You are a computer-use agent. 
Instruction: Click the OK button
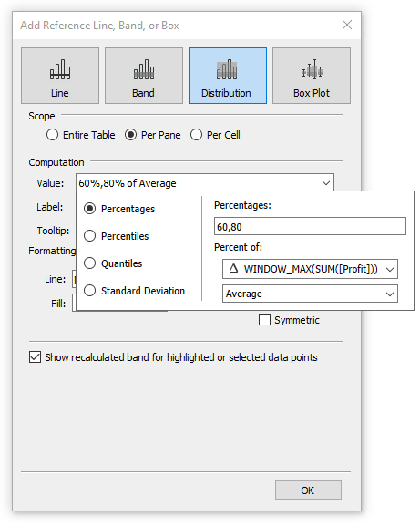pyautogui.click(x=308, y=490)
